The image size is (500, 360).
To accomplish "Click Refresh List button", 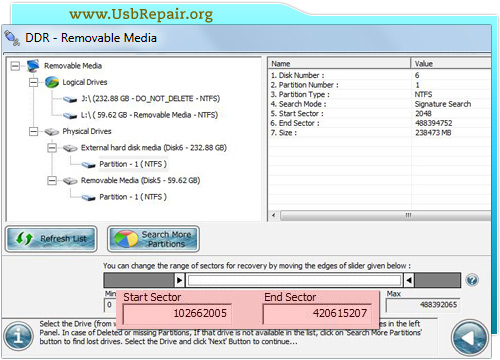I will click(51, 239).
